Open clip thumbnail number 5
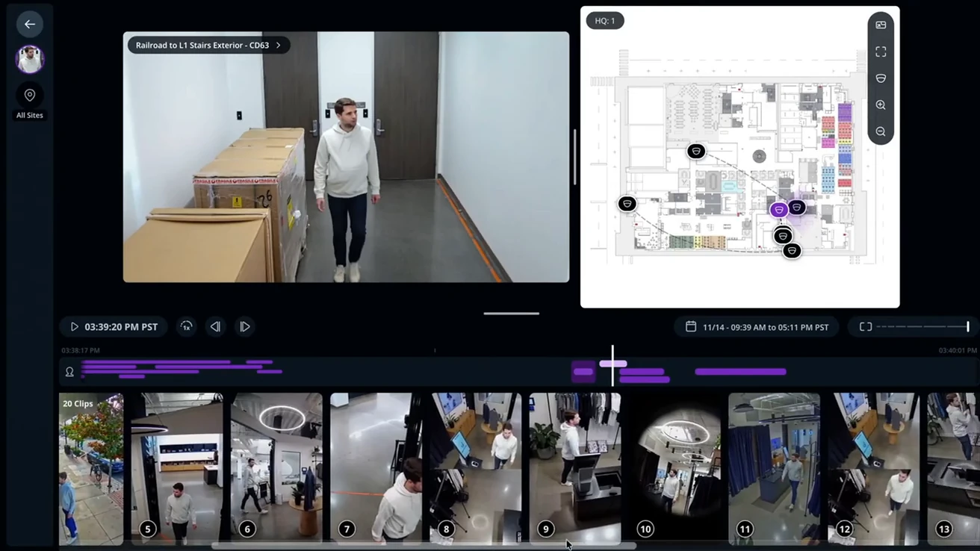The height and width of the screenshot is (551, 980). pos(177,469)
